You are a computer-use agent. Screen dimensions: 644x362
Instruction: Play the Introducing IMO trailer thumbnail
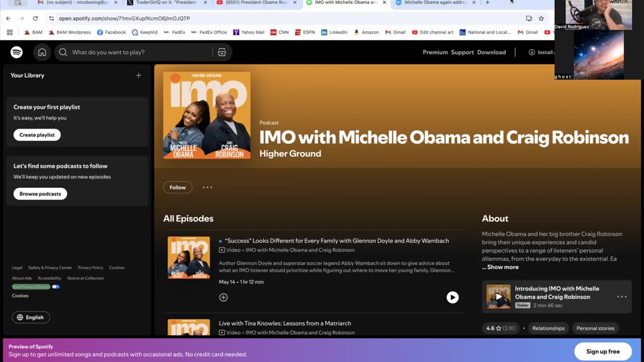[x=499, y=297]
